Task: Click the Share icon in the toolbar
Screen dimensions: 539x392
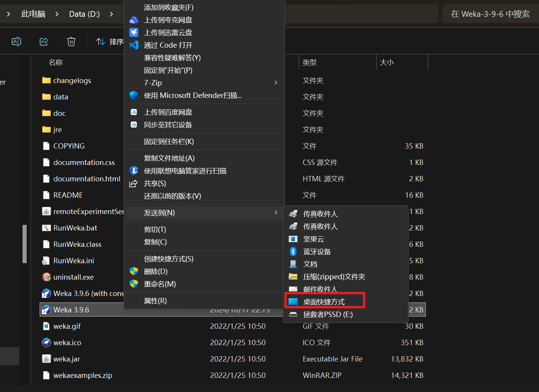Action: 44,42
